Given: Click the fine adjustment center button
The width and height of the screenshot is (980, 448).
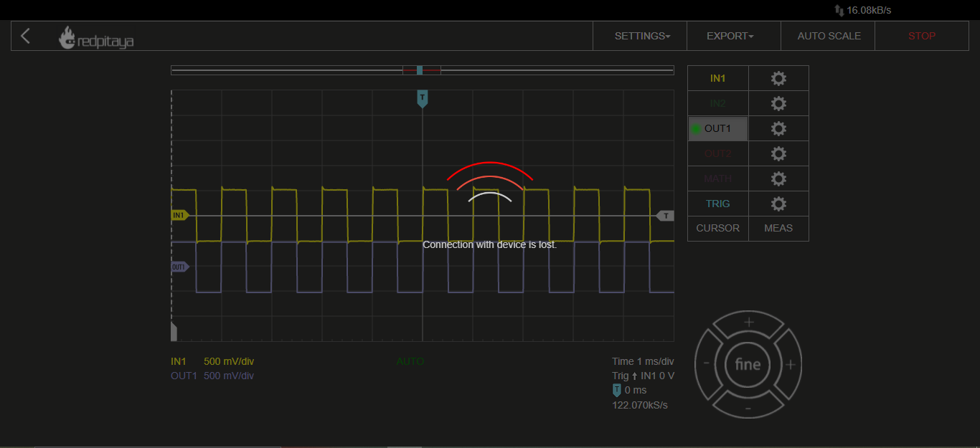Looking at the screenshot, I should pos(748,365).
